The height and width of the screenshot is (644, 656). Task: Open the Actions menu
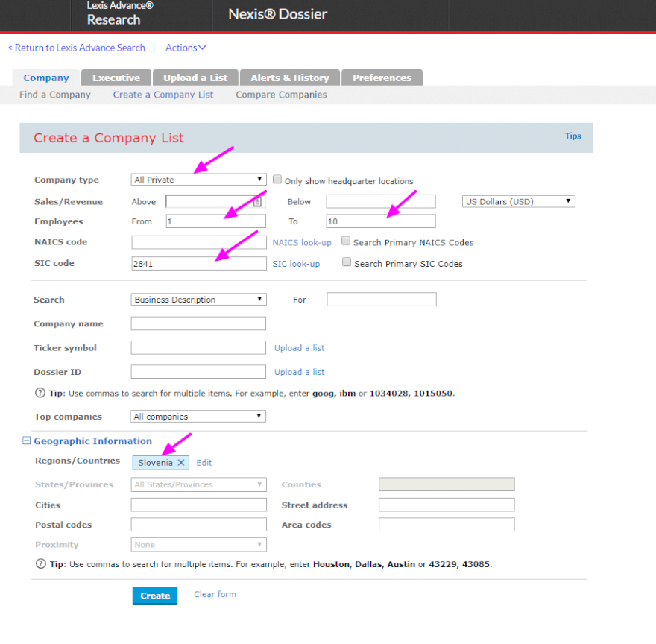(186, 48)
